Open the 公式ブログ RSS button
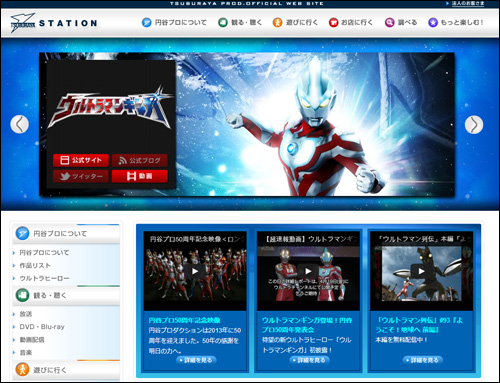The image size is (500, 383). [x=139, y=161]
